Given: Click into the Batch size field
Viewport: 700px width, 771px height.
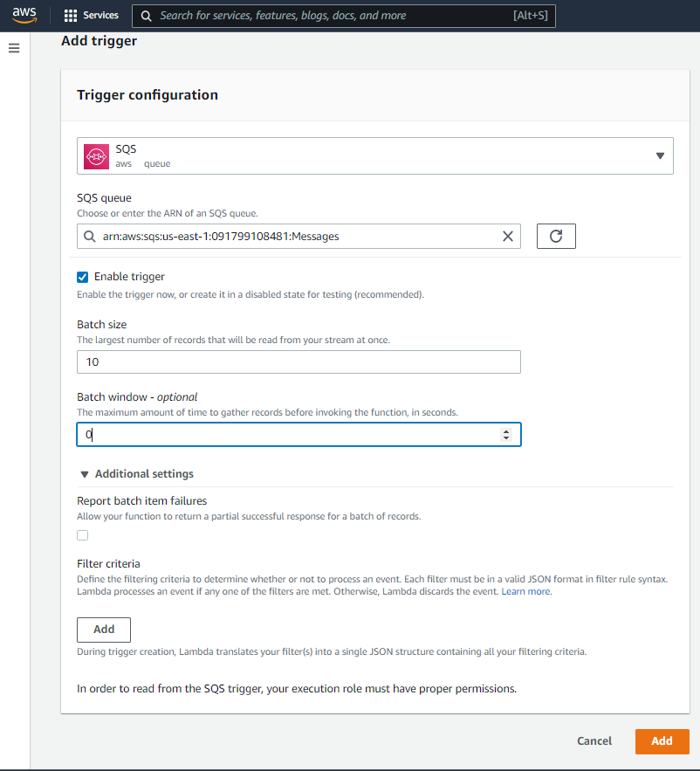Looking at the screenshot, I should (299, 361).
